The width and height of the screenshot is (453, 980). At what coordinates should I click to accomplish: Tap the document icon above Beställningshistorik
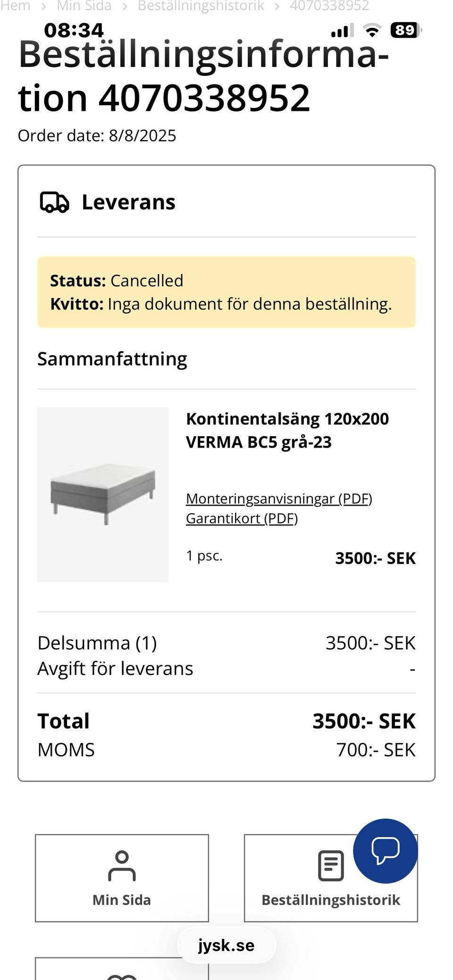pos(331,866)
